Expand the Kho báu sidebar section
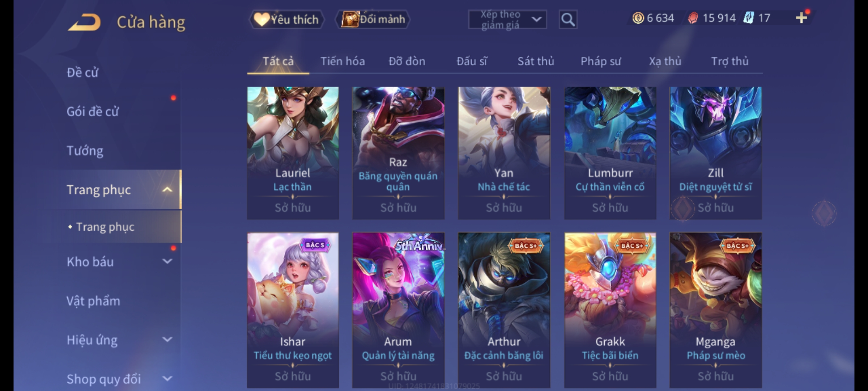Viewport: 868px width, 391px height. pyautogui.click(x=167, y=261)
